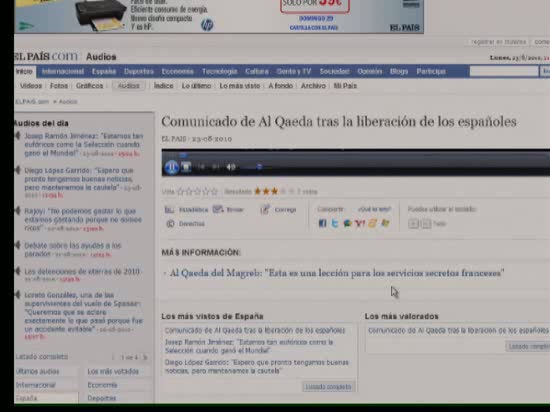Viewport: 550px width, 412px height.
Task: Open the Inicio tab in main navigation
Action: click(24, 71)
